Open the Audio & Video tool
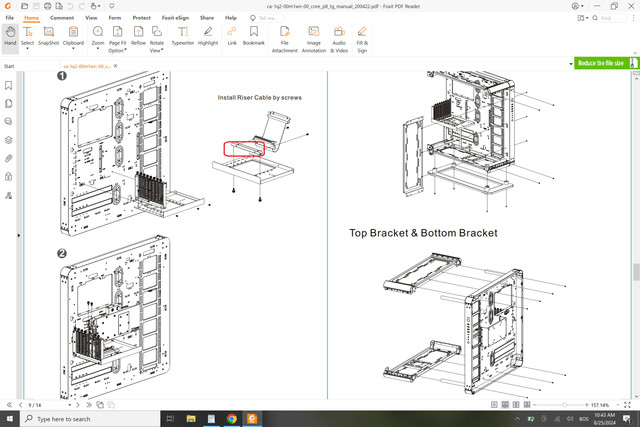 click(x=339, y=39)
